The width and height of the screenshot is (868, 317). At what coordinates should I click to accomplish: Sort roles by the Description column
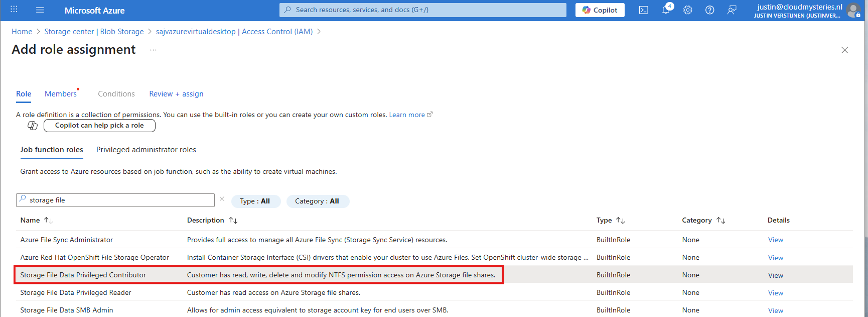206,220
